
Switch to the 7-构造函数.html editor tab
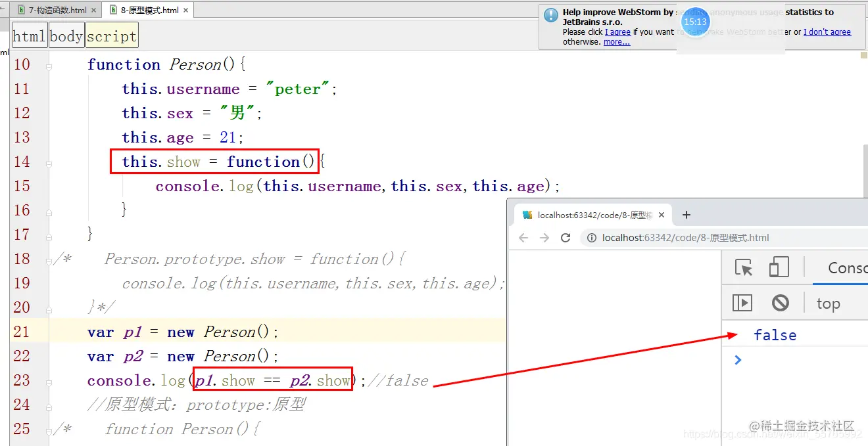(57, 11)
